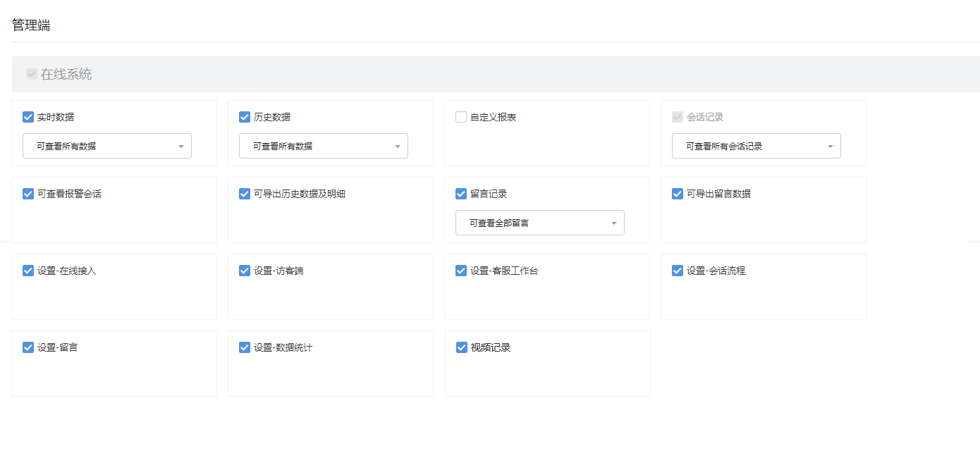980x470 pixels.
Task: Uncheck the 实时数据 checkbox
Action: tap(28, 117)
